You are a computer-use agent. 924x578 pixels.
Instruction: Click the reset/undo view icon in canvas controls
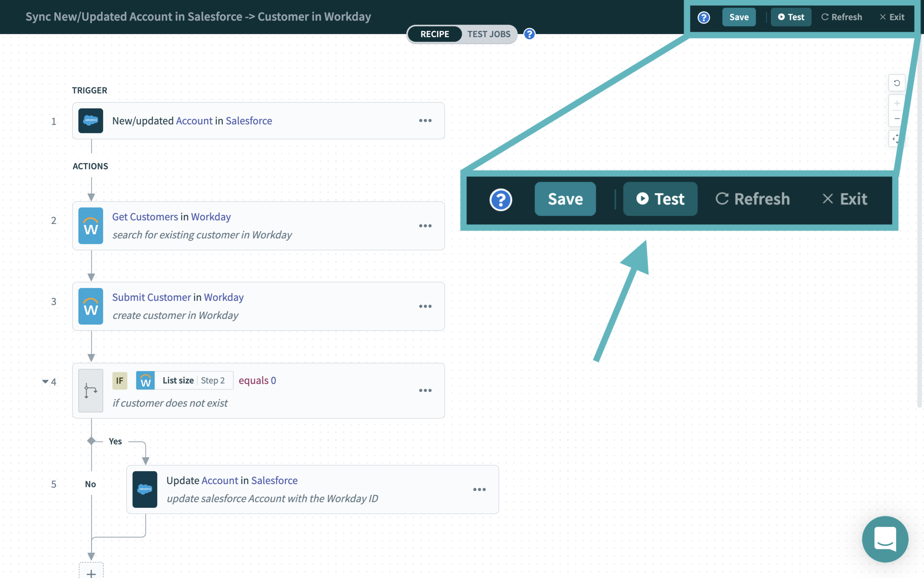click(897, 83)
